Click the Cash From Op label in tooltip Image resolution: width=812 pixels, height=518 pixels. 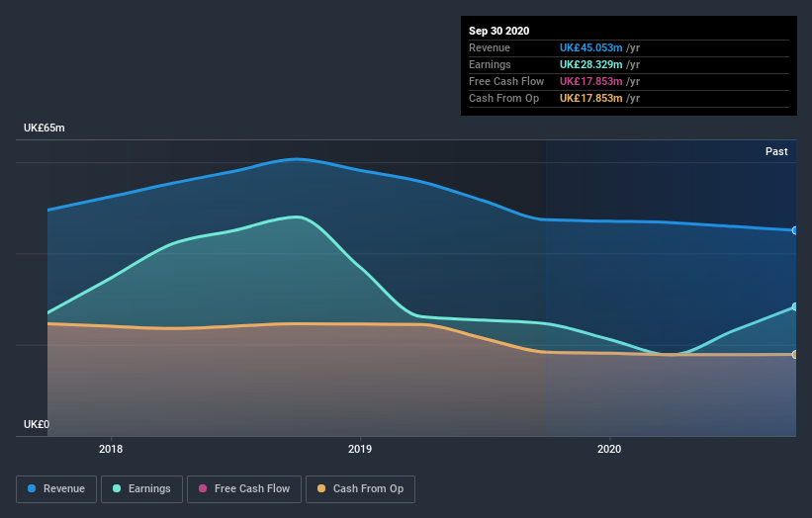pyautogui.click(x=503, y=98)
